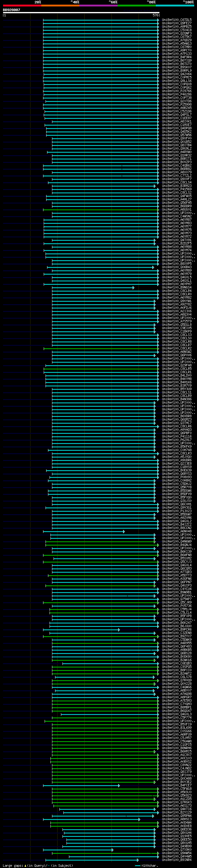Click the UniRef100_Q2I3E8 label
197x868 pixels.
point(177,464)
